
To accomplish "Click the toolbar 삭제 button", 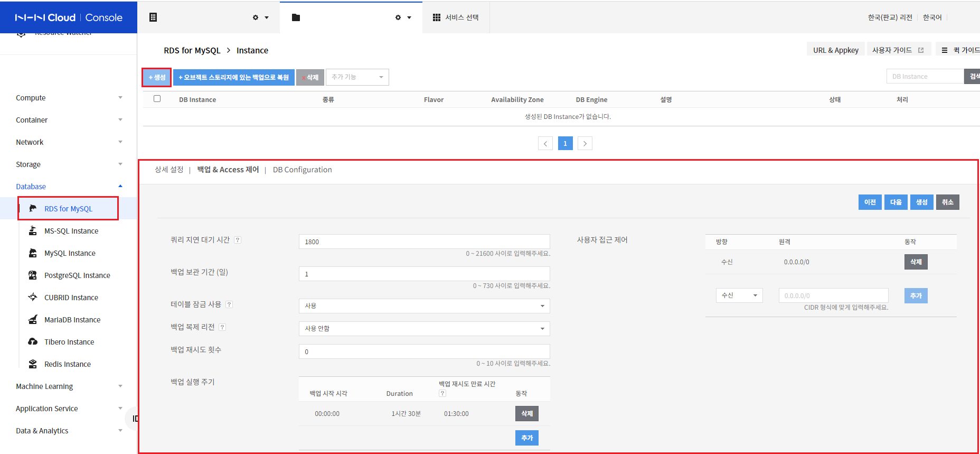I will pos(310,77).
